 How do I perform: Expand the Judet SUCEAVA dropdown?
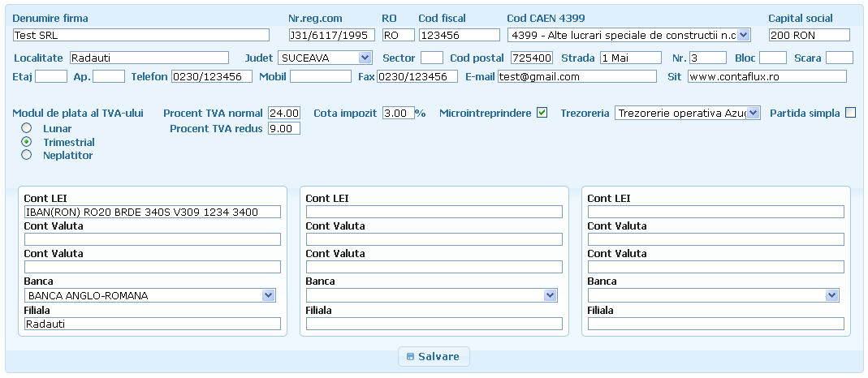tap(325, 58)
